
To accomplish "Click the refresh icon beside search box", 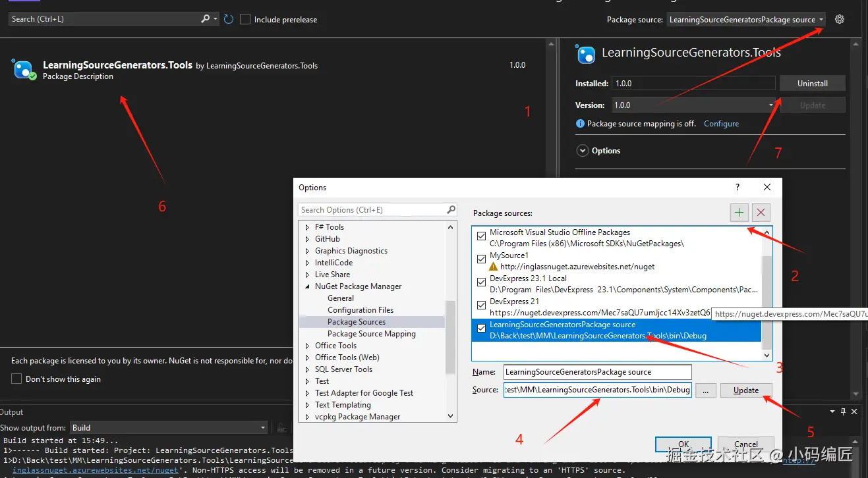I will (229, 19).
